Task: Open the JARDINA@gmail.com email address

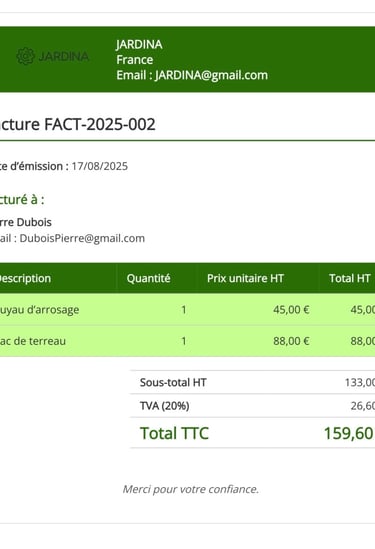Action: tap(211, 75)
